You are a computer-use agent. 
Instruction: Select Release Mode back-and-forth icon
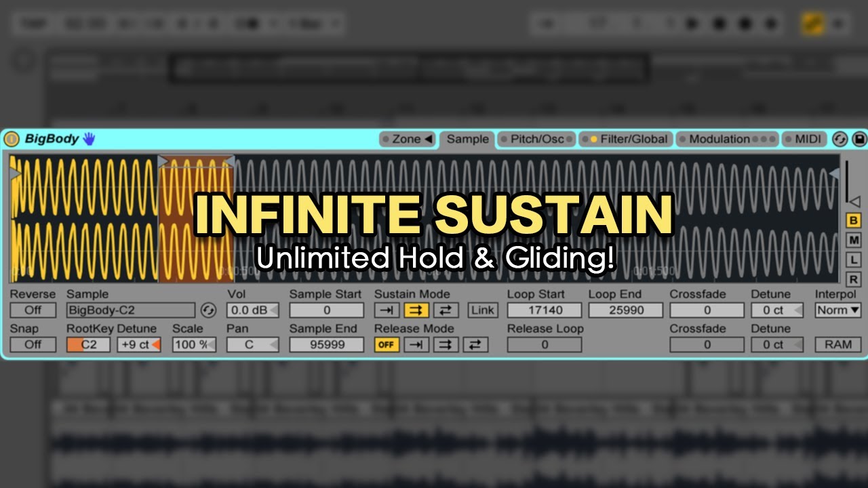(475, 344)
